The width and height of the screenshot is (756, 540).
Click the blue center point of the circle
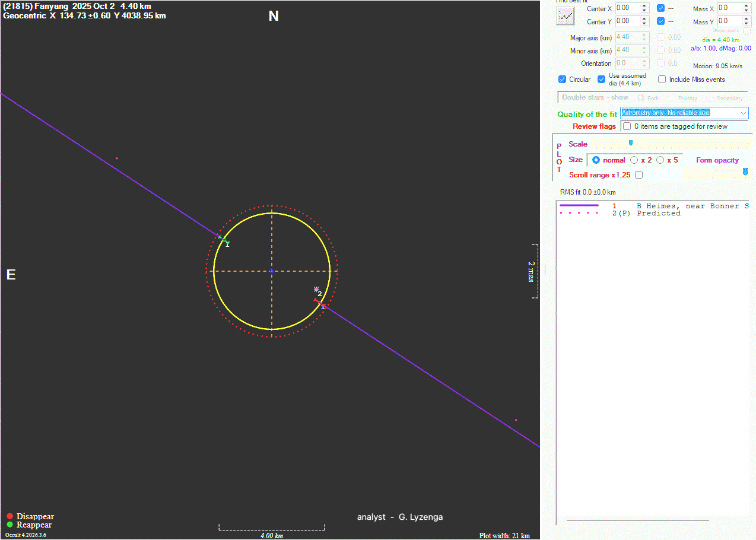(x=272, y=271)
